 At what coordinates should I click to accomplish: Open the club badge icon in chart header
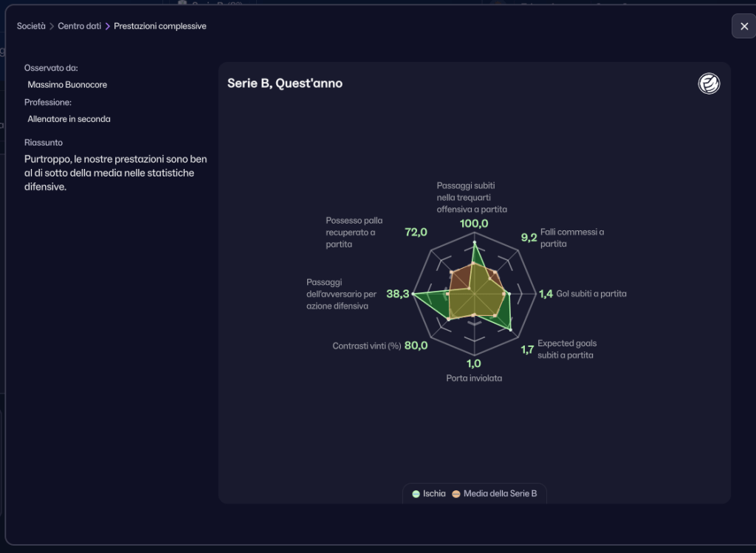[x=709, y=84]
